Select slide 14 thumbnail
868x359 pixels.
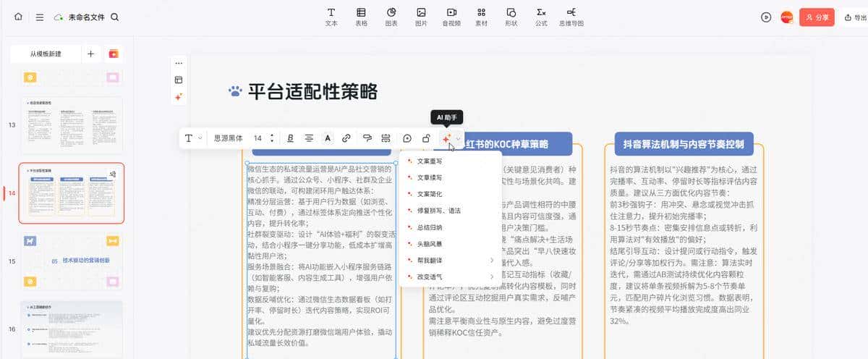pos(72,193)
